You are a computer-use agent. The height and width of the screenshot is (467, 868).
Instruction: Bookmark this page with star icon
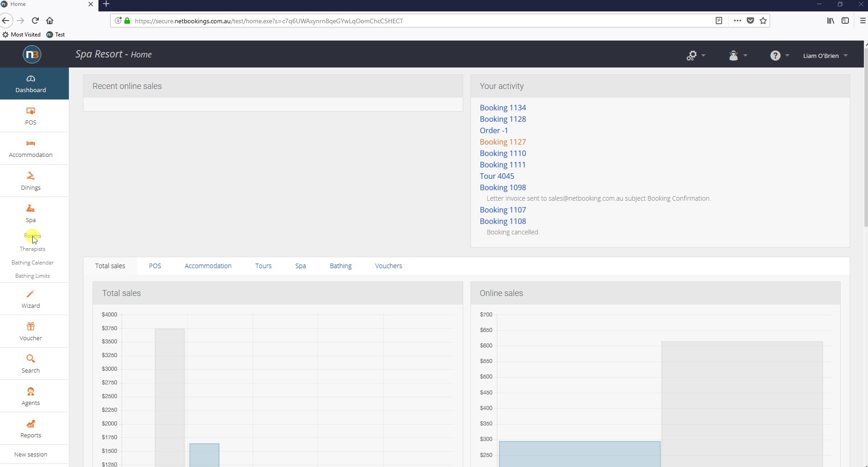pos(763,21)
